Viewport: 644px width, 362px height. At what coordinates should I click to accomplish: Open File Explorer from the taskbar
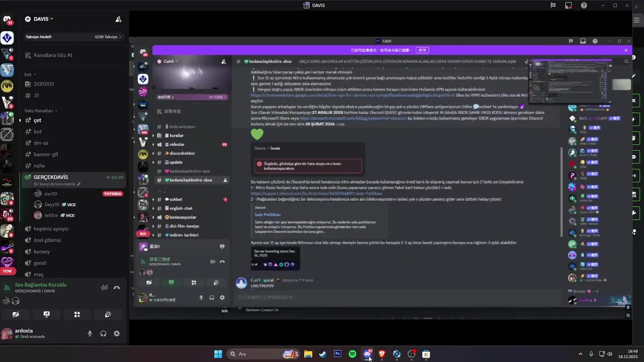coord(308,354)
